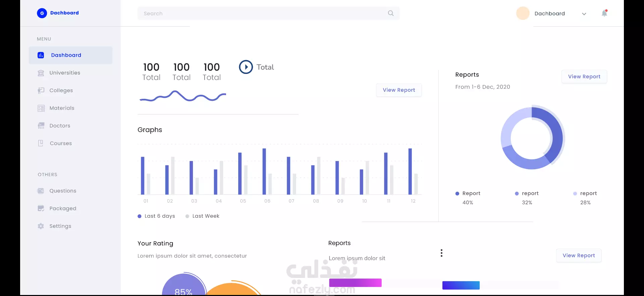Click the axis label 01
The image size is (644, 296).
point(146,201)
